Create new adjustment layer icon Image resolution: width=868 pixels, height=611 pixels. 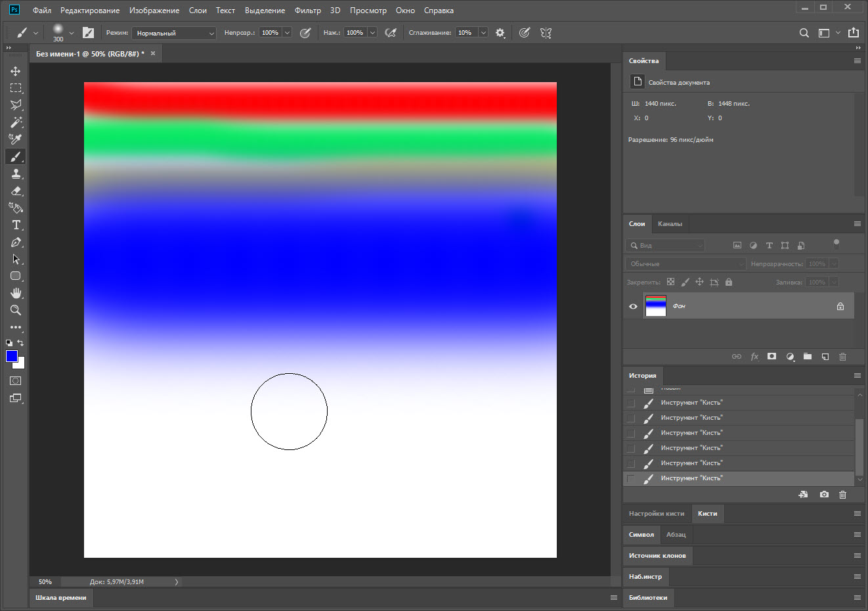790,357
